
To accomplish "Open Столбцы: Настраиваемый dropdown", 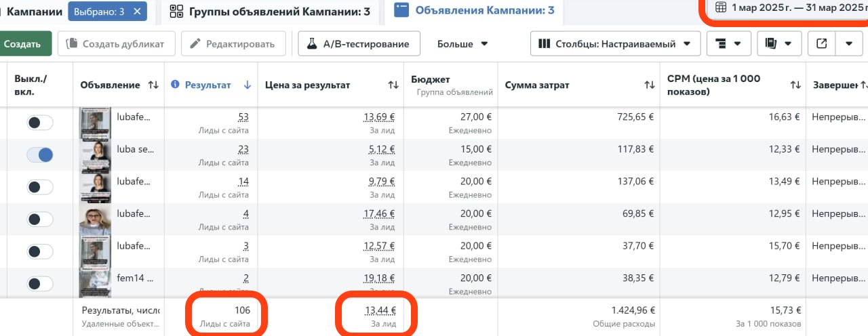I will [x=615, y=43].
